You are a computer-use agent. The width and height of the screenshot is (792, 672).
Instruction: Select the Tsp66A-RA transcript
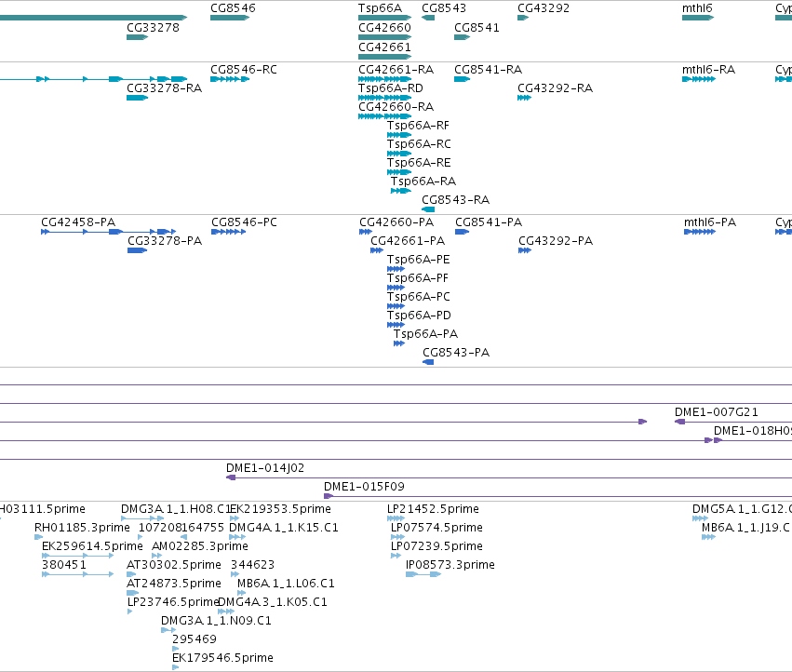pyautogui.click(x=423, y=181)
